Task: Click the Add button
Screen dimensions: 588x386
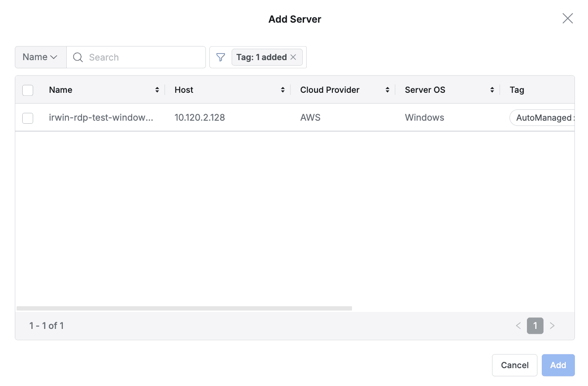Action: 558,365
